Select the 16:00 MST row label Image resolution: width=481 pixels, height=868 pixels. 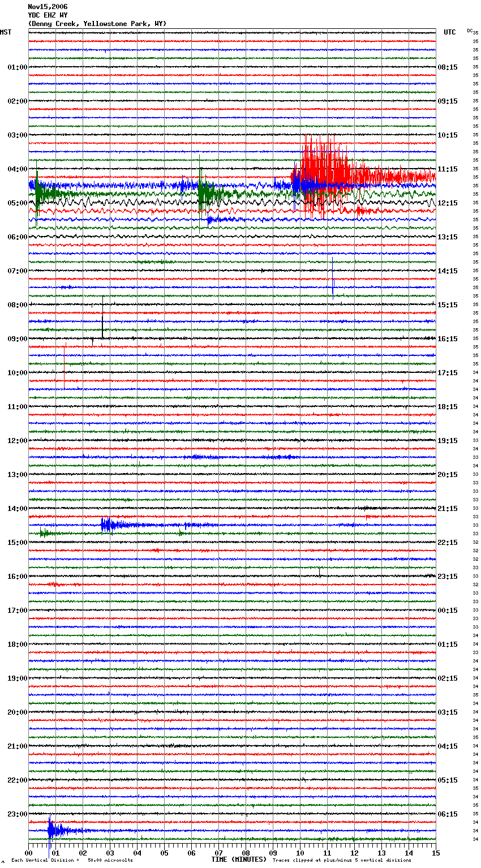tap(18, 577)
